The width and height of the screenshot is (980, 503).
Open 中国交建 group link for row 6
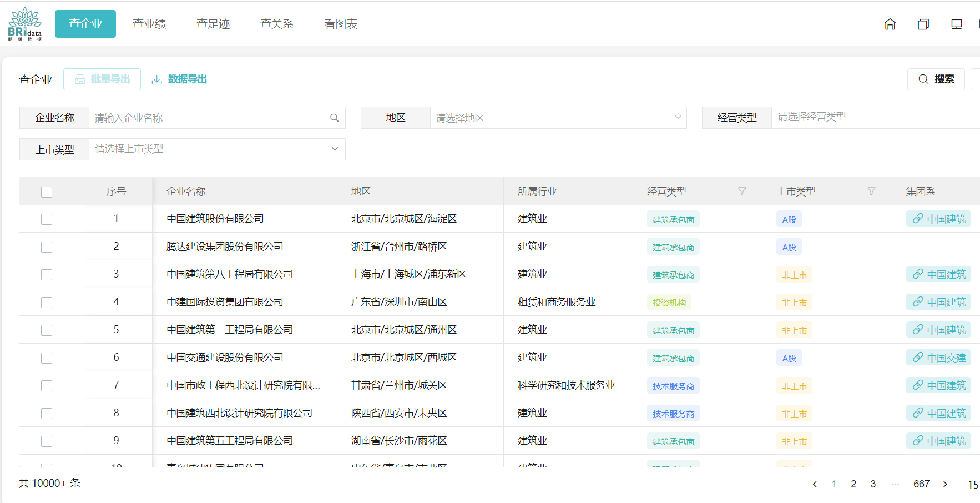click(x=938, y=358)
